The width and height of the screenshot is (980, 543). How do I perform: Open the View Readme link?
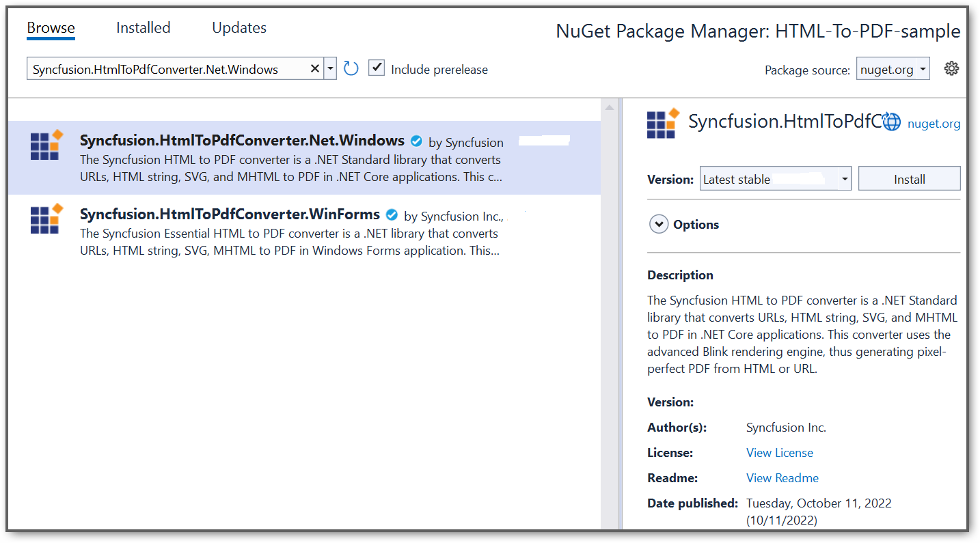(782, 478)
